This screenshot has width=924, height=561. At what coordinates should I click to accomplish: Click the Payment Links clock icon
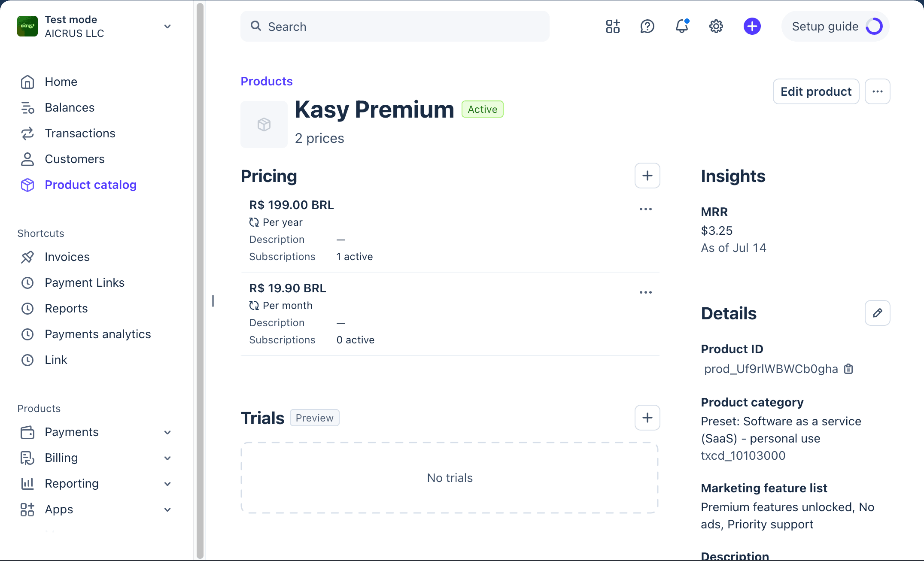pos(27,282)
